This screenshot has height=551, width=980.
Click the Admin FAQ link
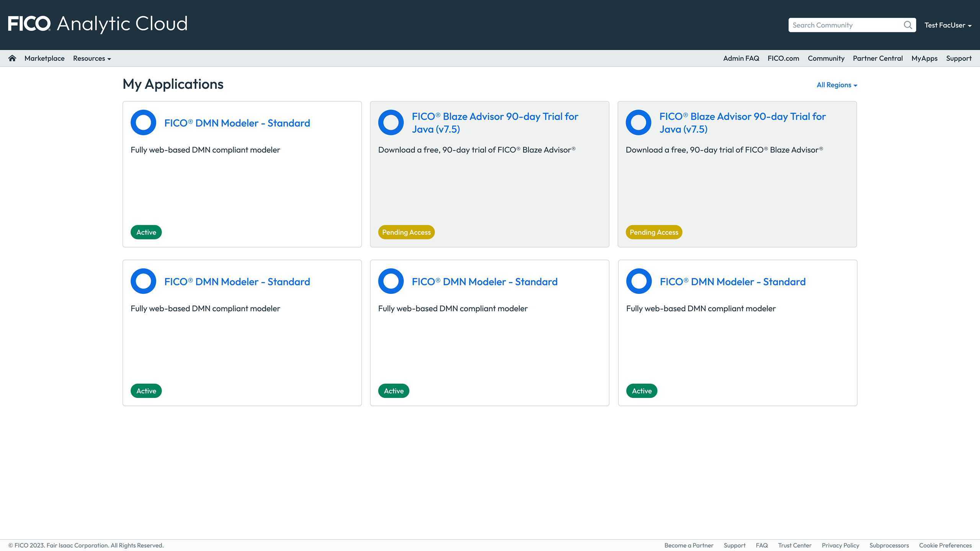[741, 59]
